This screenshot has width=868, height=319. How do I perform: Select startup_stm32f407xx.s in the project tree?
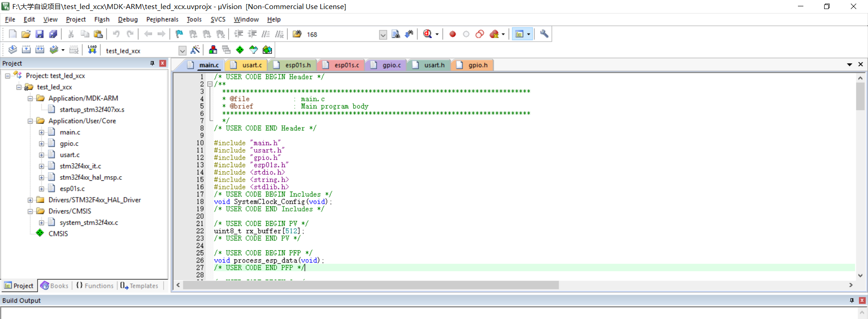coord(92,110)
